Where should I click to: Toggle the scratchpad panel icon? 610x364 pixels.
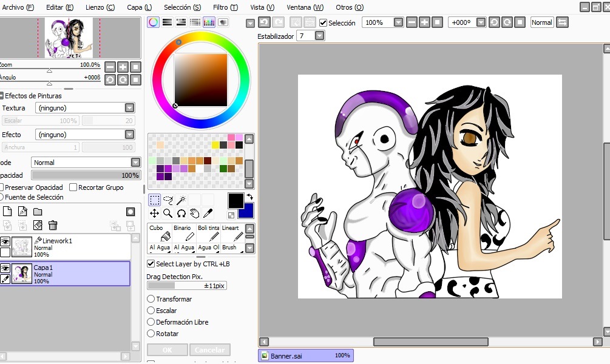(223, 22)
